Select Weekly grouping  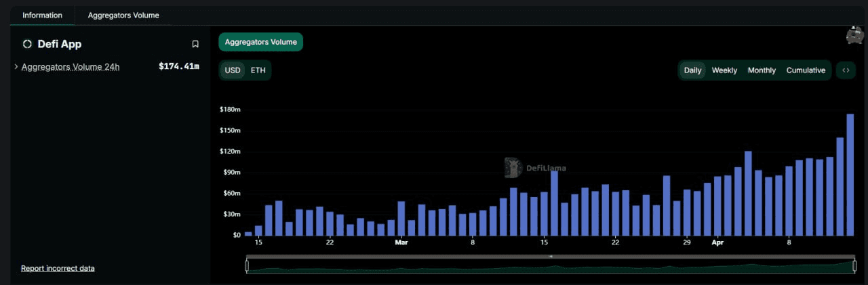[x=724, y=70]
